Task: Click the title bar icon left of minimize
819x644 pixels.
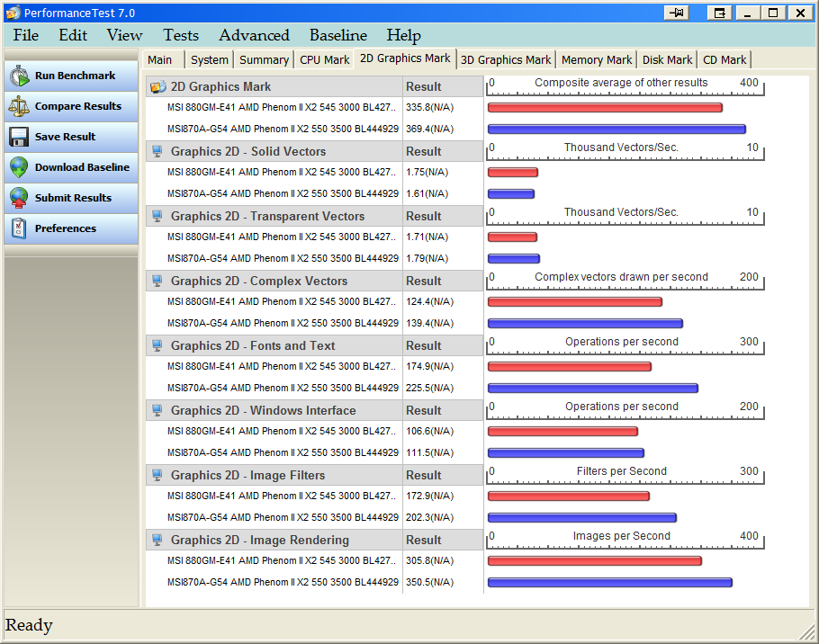Action: click(x=720, y=13)
